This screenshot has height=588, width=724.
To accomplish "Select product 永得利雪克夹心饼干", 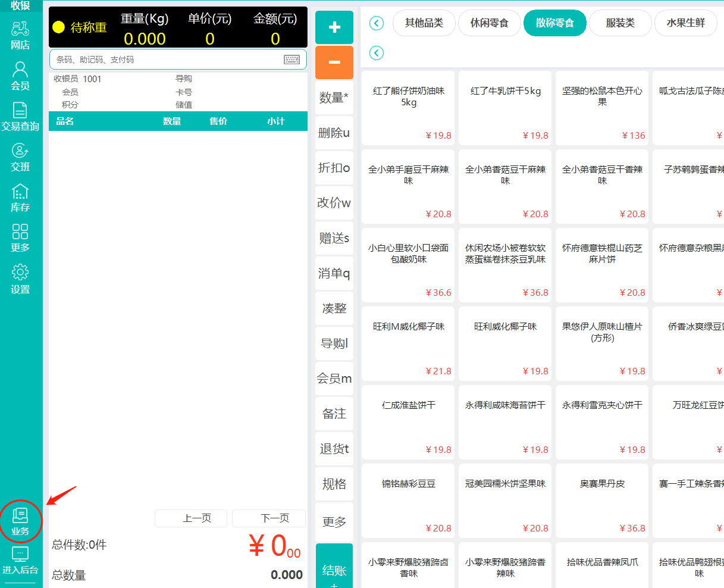I will click(602, 423).
